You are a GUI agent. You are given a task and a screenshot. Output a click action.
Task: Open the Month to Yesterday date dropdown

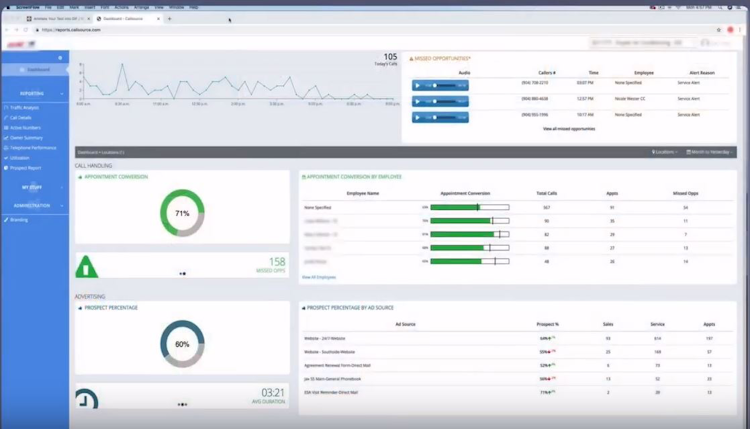709,152
